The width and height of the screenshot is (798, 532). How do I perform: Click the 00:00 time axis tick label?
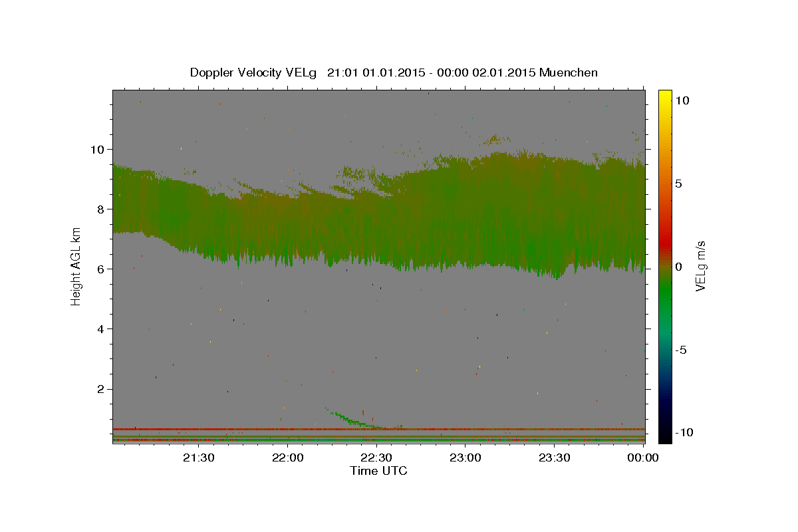point(643,457)
